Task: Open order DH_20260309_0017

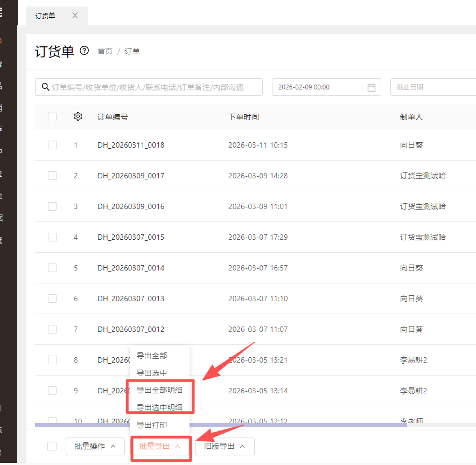Action: tap(131, 176)
